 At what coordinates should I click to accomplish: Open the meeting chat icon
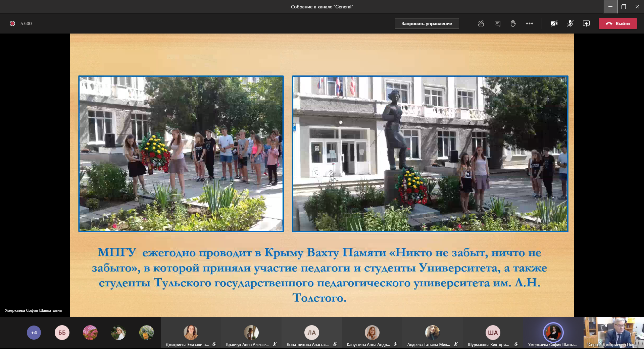point(497,23)
